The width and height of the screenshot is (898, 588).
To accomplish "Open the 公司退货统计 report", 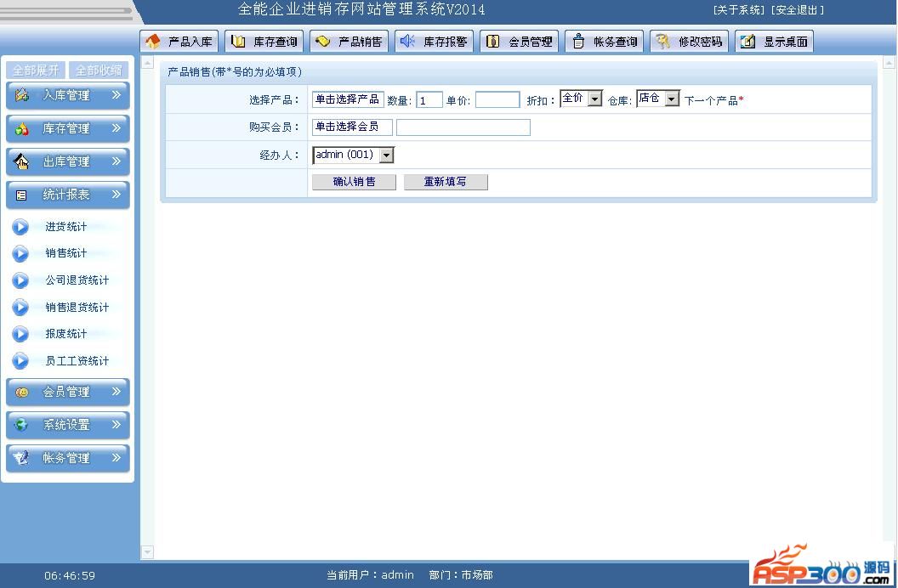I will pyautogui.click(x=77, y=280).
